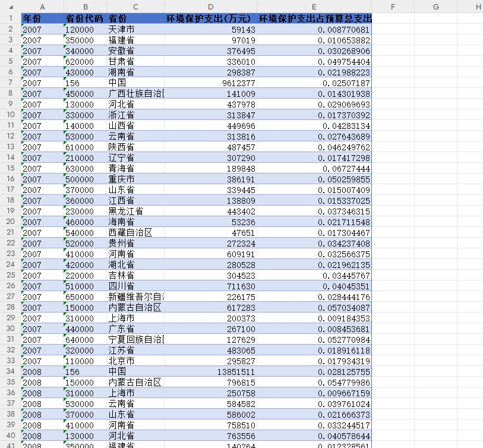The height and width of the screenshot is (448, 483).
Task: Select cell containing 江西省
Action: click(135, 200)
